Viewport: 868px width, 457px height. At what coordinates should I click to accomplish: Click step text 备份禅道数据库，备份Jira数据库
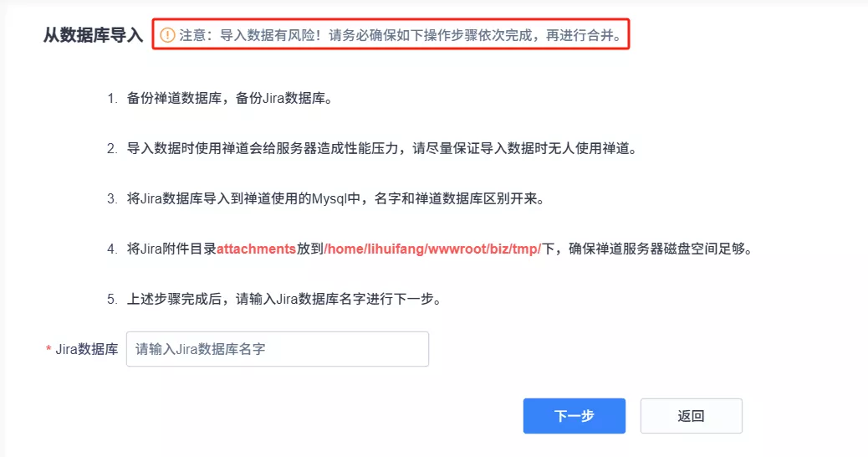pyautogui.click(x=230, y=99)
